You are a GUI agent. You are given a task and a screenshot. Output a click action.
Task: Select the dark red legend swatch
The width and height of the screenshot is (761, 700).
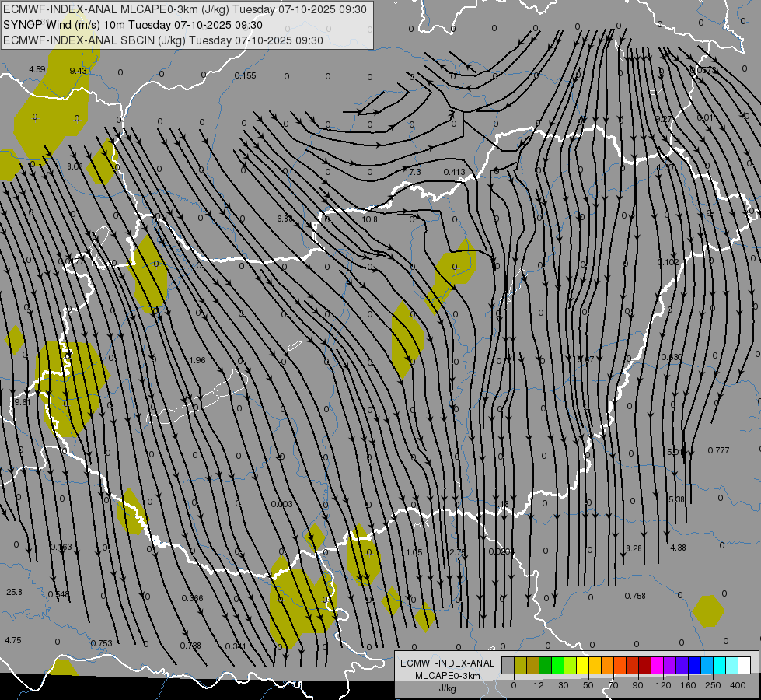point(644,665)
